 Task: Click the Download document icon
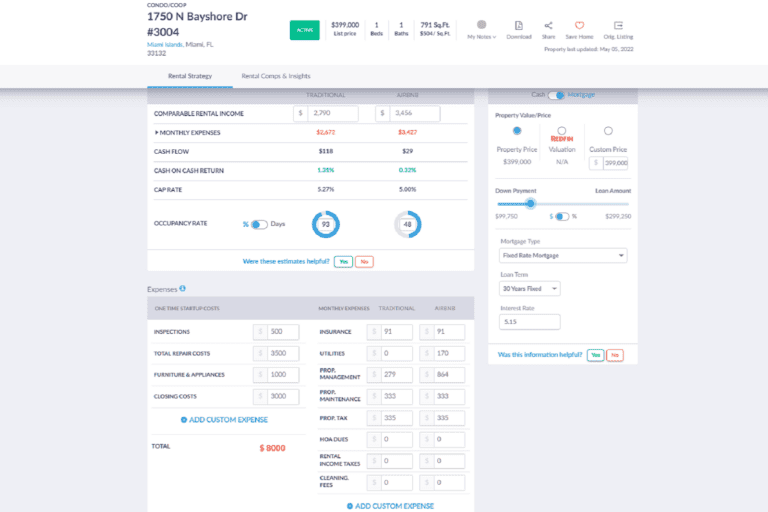coord(518,25)
